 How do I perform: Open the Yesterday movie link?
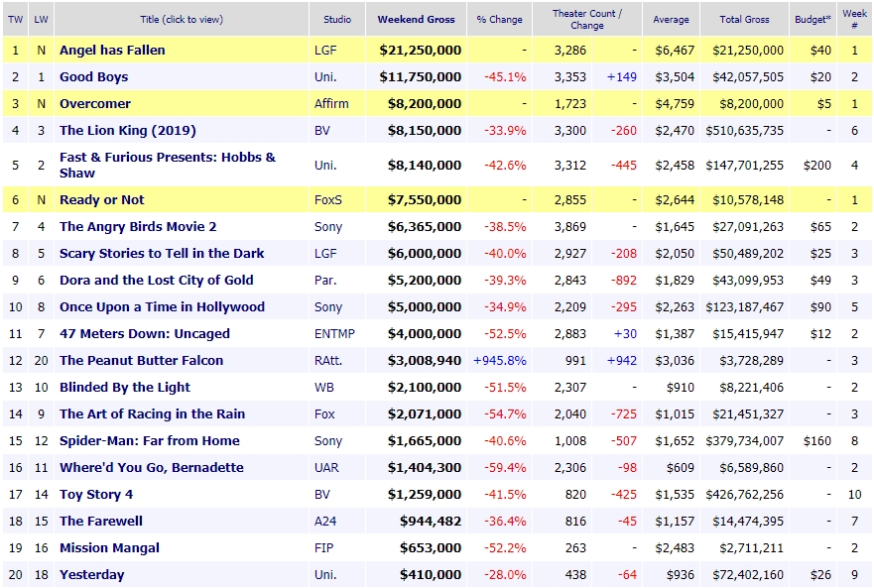click(x=92, y=574)
